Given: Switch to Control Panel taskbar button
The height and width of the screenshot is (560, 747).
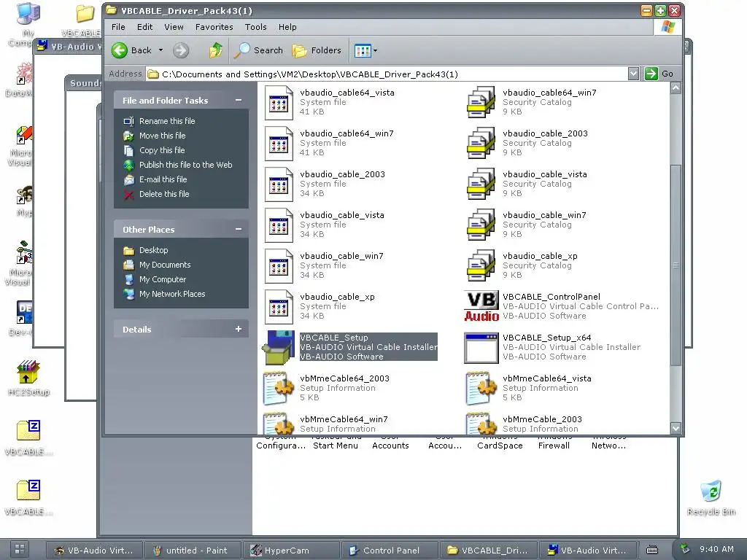Looking at the screenshot, I should pyautogui.click(x=389, y=551).
